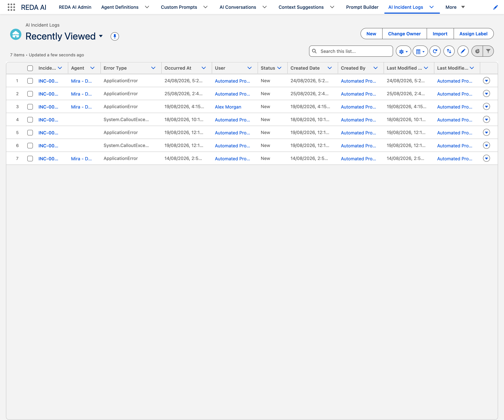Select the checkbox for row 4
The image size is (504, 420).
pos(30,120)
